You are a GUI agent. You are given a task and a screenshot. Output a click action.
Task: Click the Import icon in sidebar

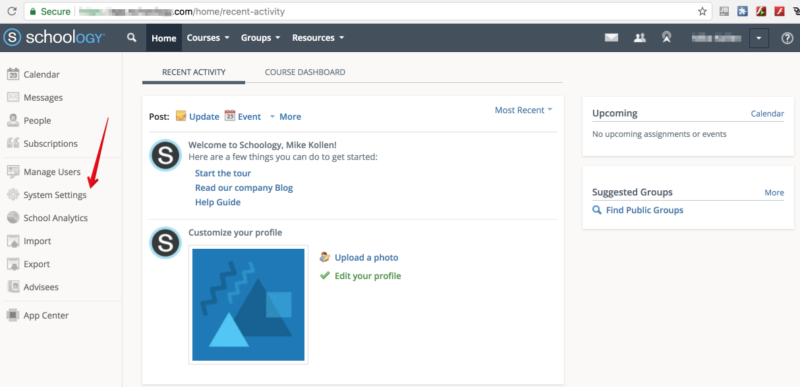pyautogui.click(x=13, y=241)
